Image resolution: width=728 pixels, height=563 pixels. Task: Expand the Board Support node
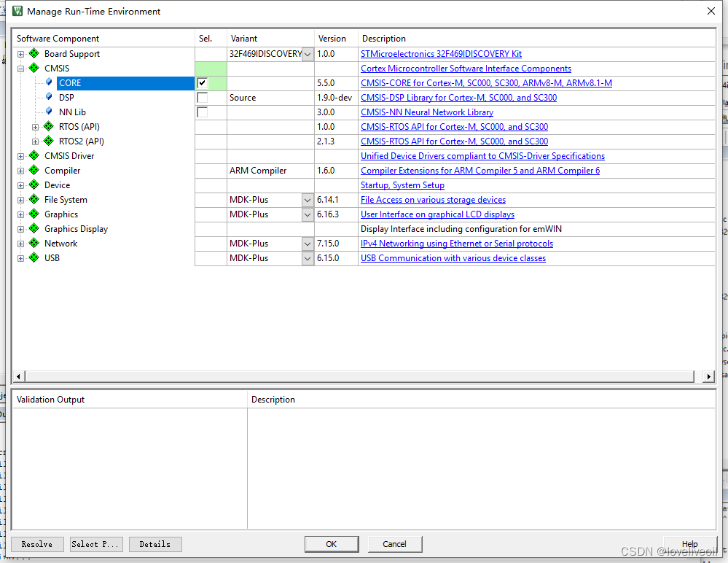click(20, 55)
